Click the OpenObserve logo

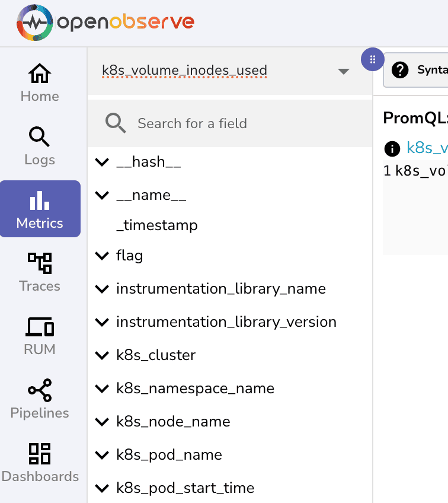(105, 23)
